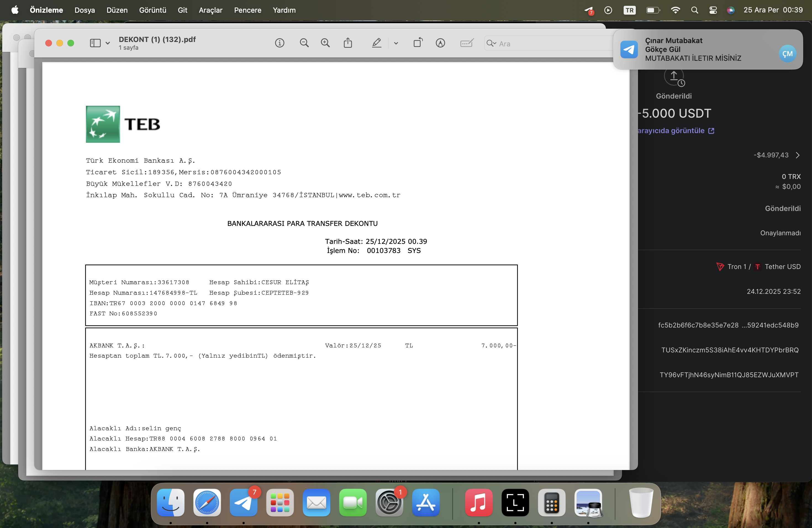Click the DEKONT (1) (132).pdf window title
Screen dimensions: 812x528
pyautogui.click(x=157, y=39)
